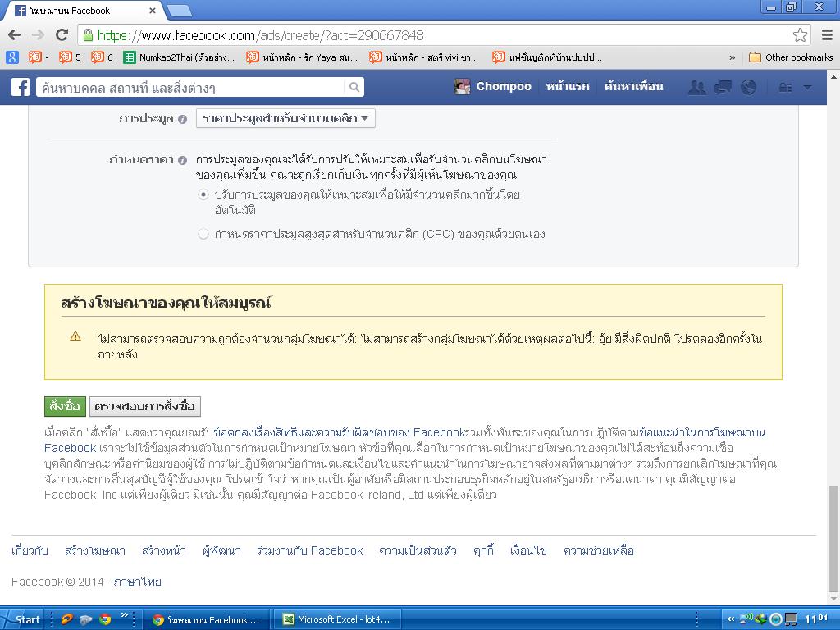
Task: Open a new browser tab
Action: (180, 10)
